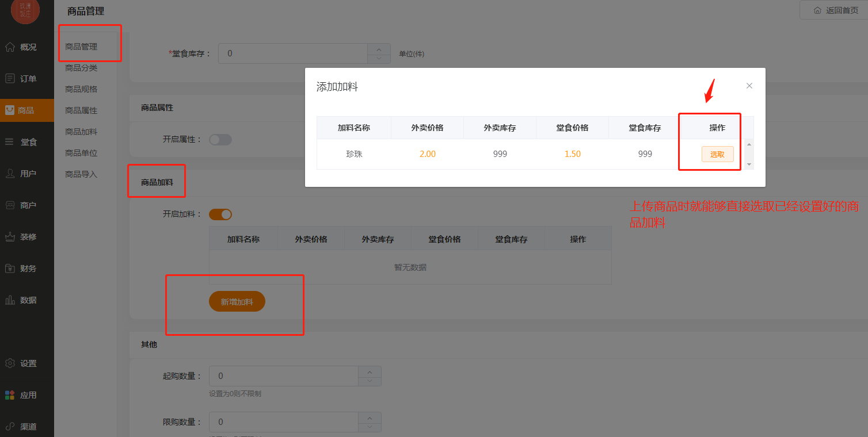This screenshot has width=868, height=437.
Task: Click the 设置为0则不限制 hint text
Action: 235,394
